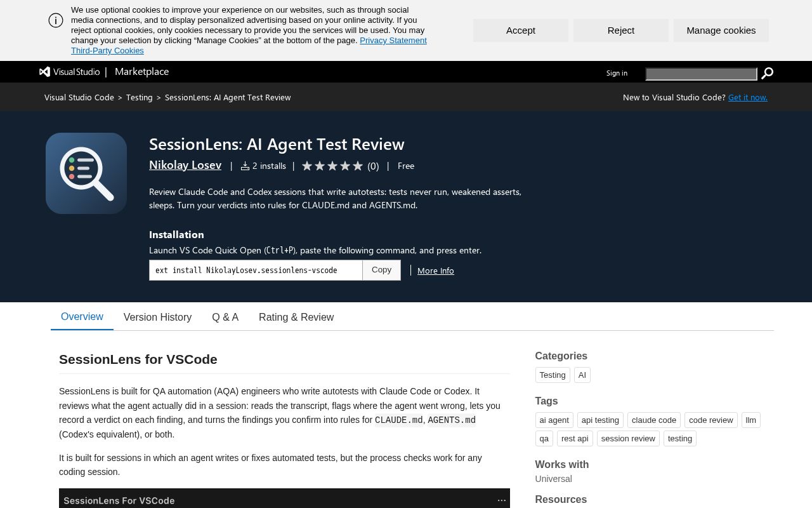Copy the install command
Viewport: 812px width, 508px height.
[x=381, y=270]
